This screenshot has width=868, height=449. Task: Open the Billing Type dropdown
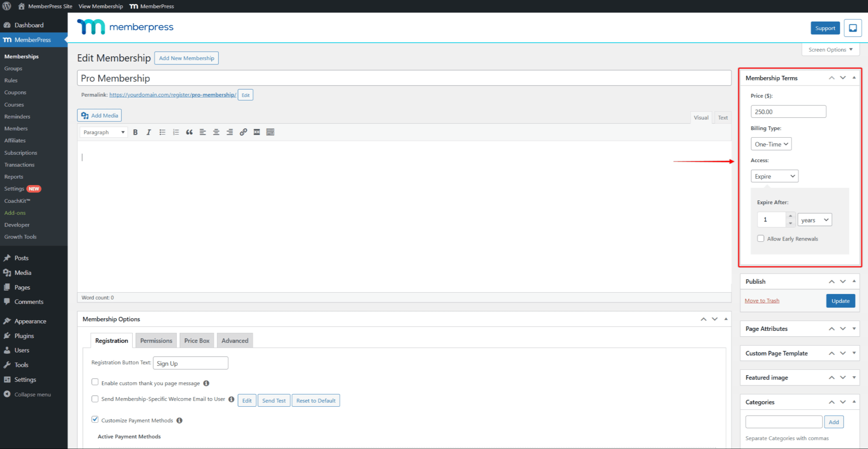click(771, 144)
